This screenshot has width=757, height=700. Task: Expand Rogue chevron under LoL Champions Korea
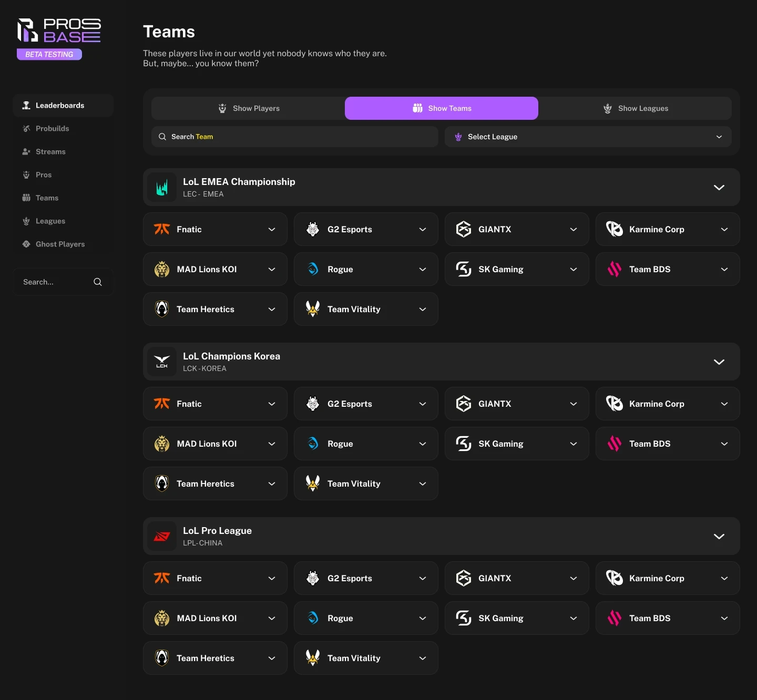point(423,444)
